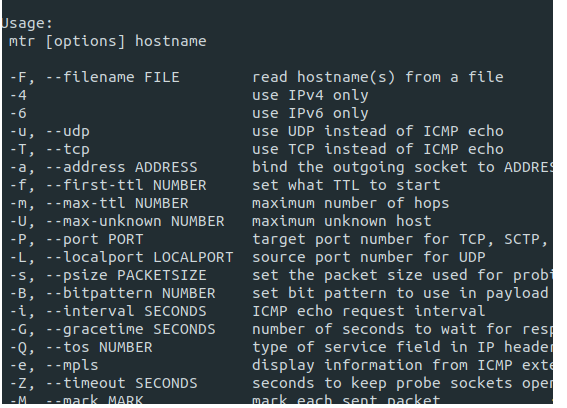Click the '--psize PACKETSIZE' option

coord(126,275)
